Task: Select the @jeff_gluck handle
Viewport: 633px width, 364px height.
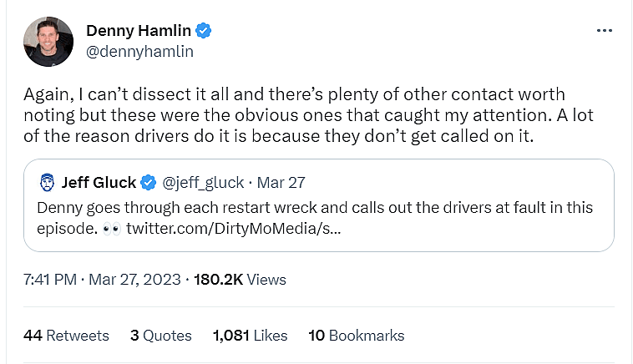Action: point(203,182)
